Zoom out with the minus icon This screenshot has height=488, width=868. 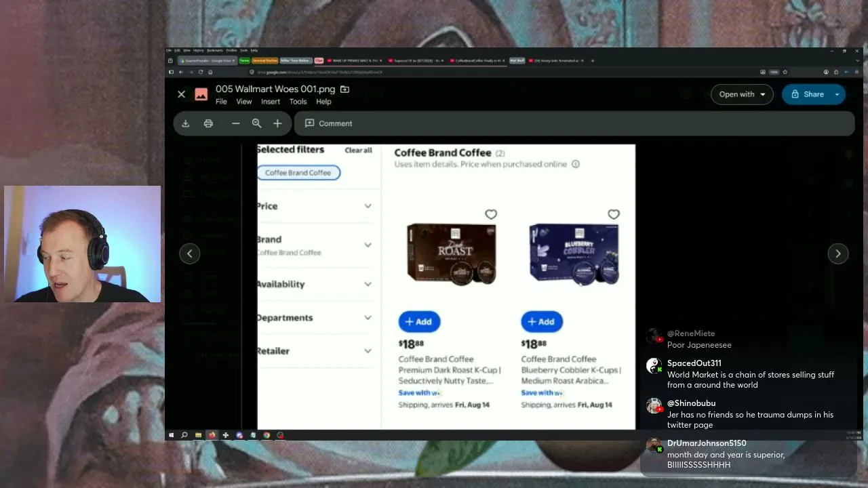235,123
